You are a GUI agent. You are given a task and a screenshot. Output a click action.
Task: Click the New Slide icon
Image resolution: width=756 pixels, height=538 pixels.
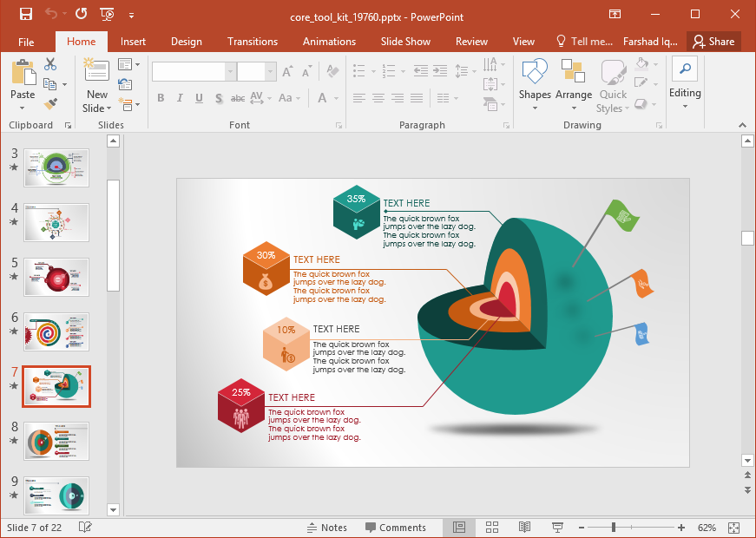click(96, 69)
